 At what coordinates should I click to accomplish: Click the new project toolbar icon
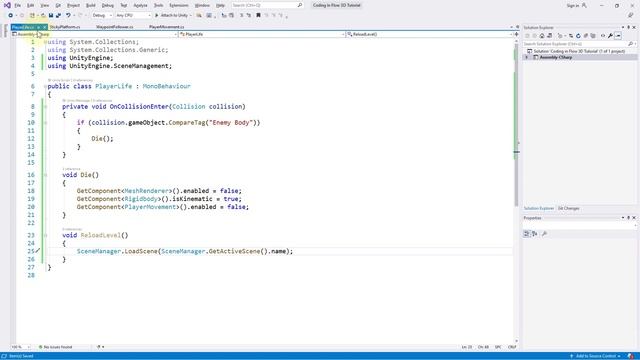32,16
